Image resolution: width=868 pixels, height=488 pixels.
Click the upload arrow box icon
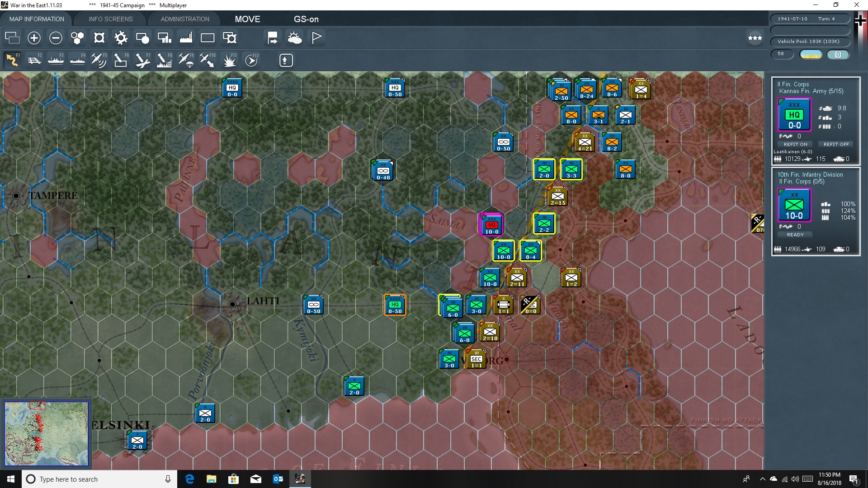(286, 60)
